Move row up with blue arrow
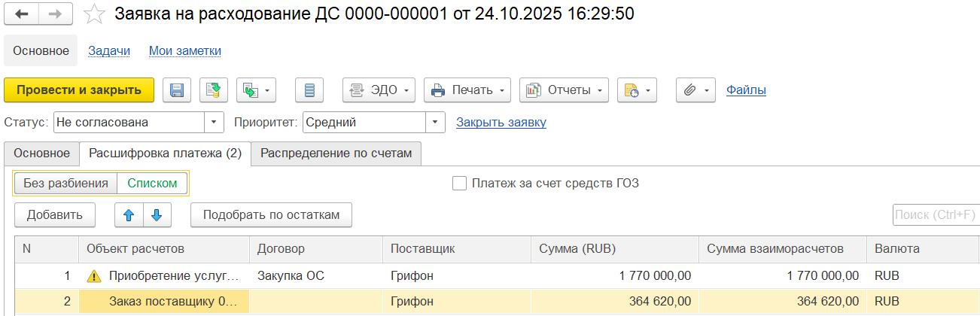The width and height of the screenshot is (980, 316). 129,215
